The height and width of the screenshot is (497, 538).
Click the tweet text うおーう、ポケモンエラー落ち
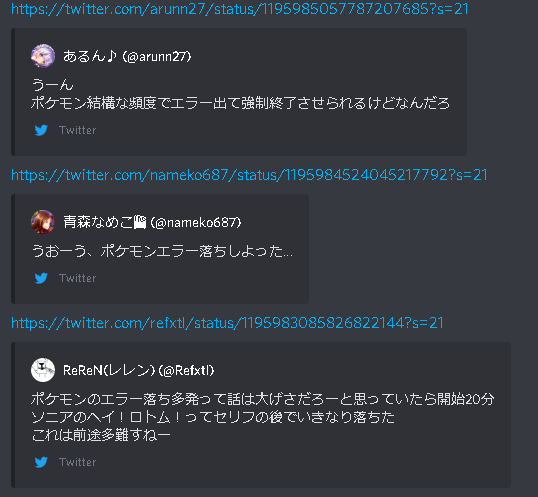pos(162,251)
